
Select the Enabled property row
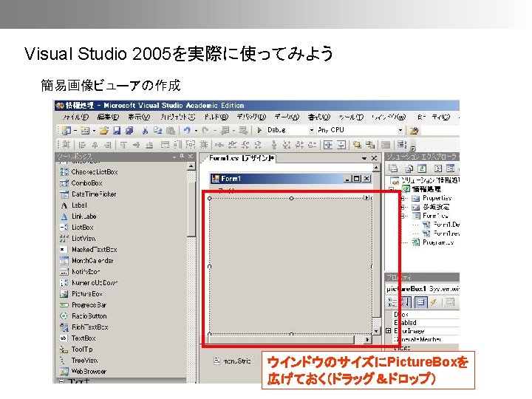point(426,323)
